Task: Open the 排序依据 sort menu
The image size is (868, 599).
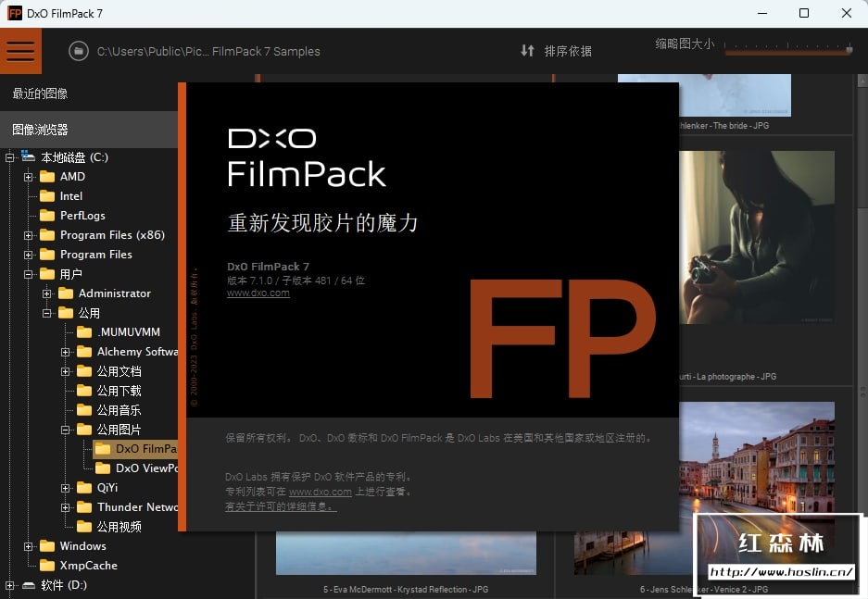Action: 568,51
